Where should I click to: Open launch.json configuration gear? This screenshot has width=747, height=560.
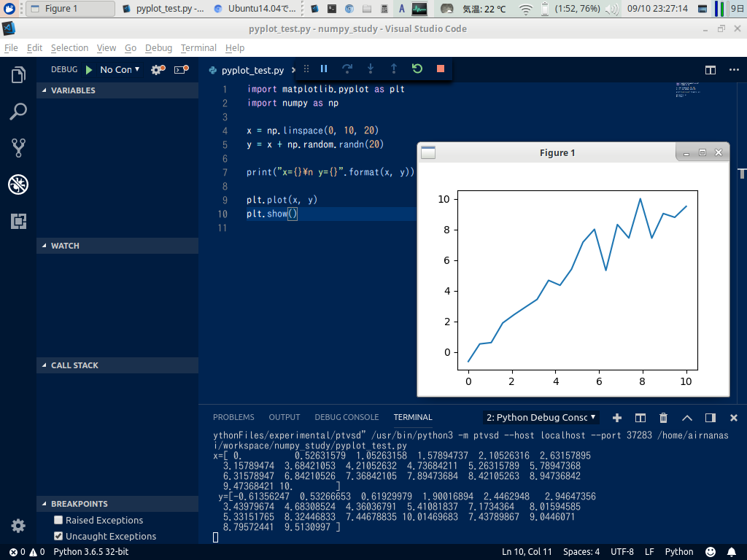[158, 70]
